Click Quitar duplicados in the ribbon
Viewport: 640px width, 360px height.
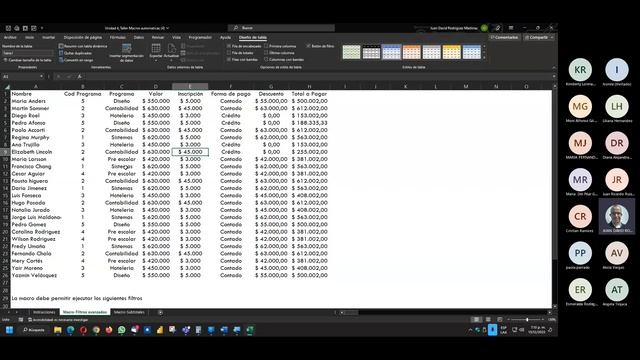[x=75, y=53]
